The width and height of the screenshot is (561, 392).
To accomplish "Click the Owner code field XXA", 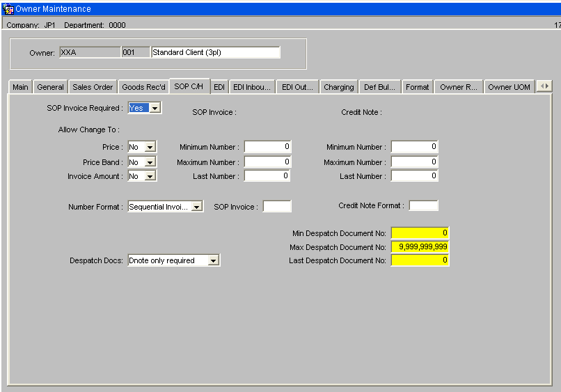I will [x=90, y=52].
